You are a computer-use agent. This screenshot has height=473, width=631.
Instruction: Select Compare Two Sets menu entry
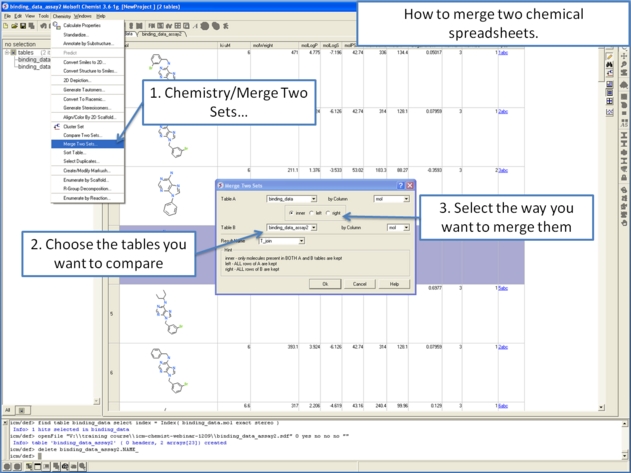click(x=82, y=135)
